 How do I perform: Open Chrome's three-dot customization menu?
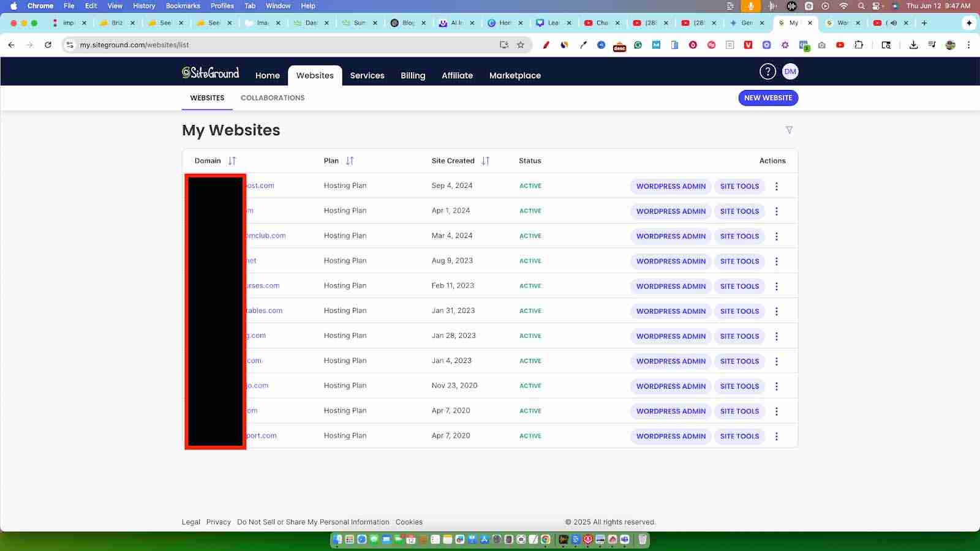[968, 45]
